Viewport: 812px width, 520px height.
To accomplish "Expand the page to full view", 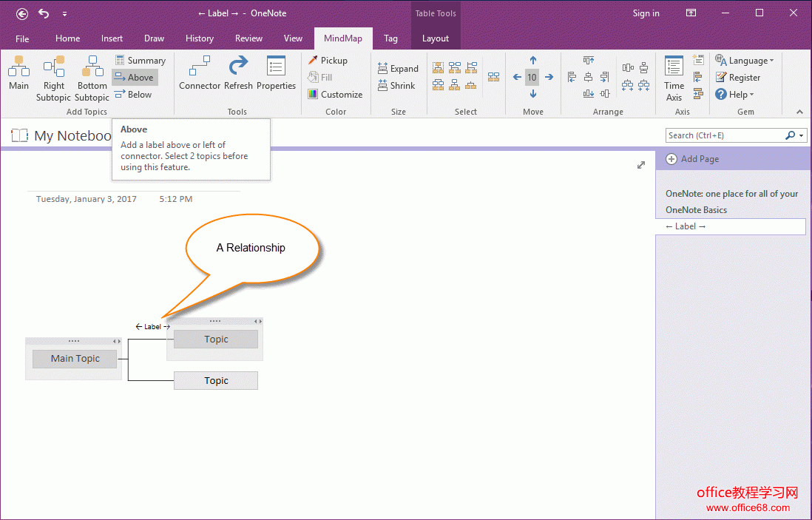I will [x=641, y=165].
